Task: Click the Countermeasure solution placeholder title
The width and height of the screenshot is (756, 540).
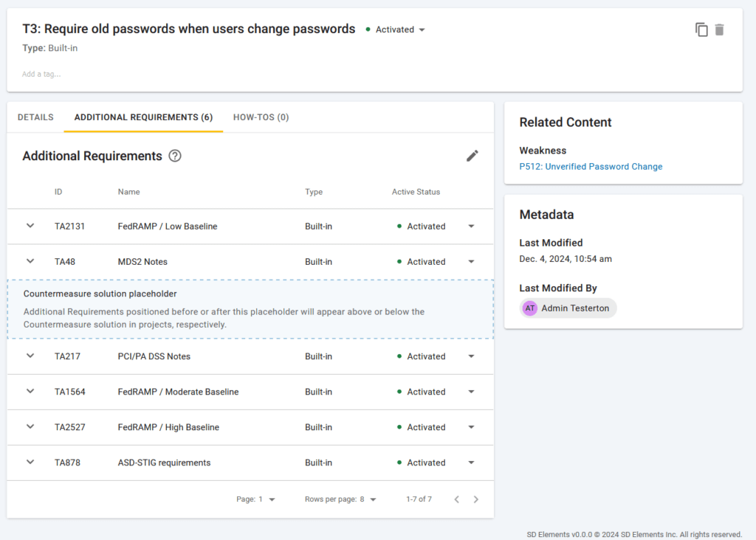Action: (x=100, y=294)
